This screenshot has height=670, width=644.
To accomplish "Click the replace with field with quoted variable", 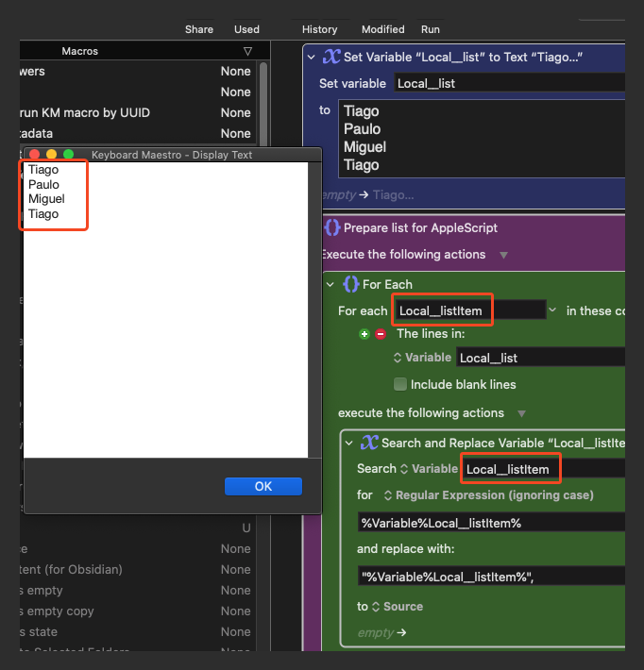I will 491,577.
